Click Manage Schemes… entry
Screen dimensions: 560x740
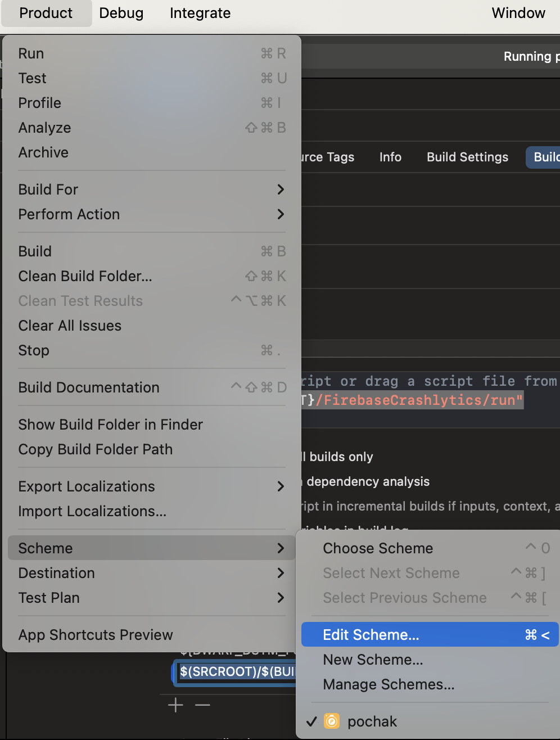pyautogui.click(x=389, y=684)
